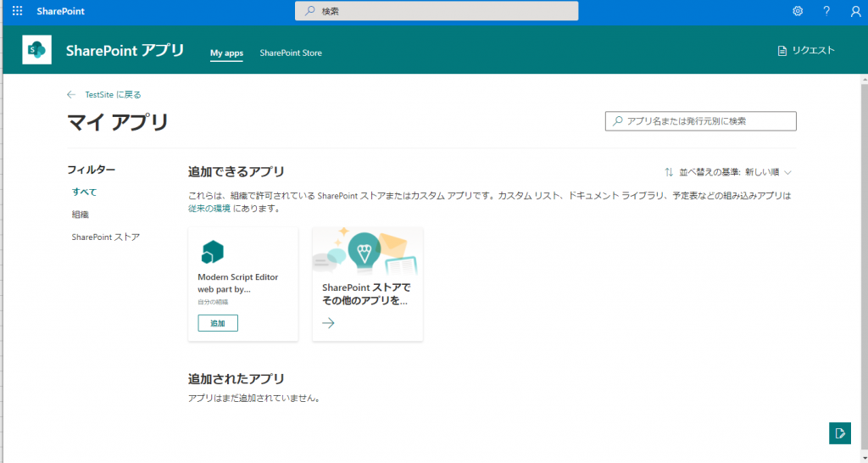Click the フィルター heading
Image resolution: width=868 pixels, height=463 pixels.
92,170
